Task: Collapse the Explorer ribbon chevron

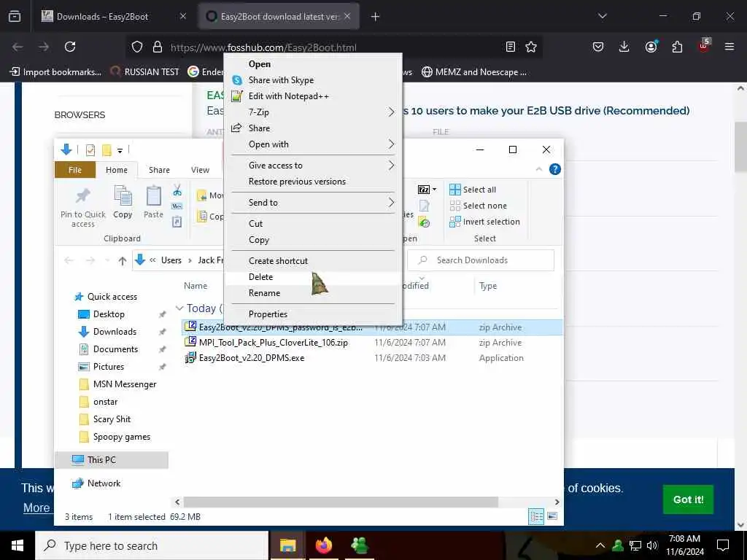Action: coord(539,169)
